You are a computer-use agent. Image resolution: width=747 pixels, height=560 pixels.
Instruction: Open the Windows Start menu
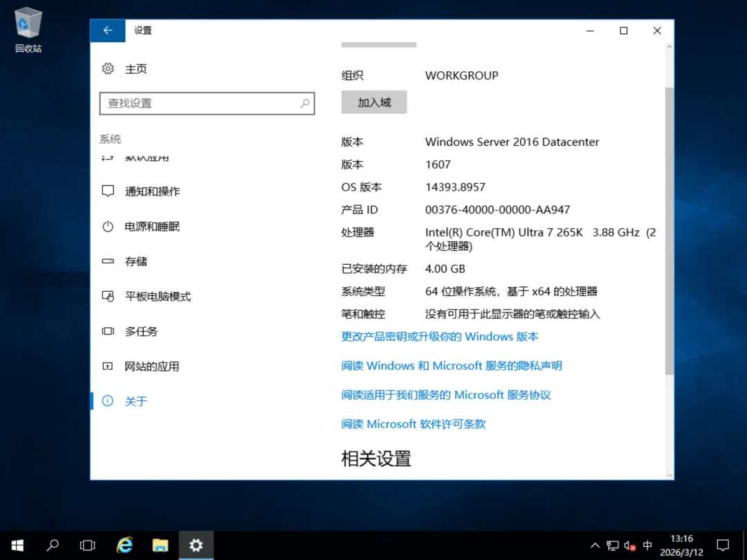coord(17,545)
